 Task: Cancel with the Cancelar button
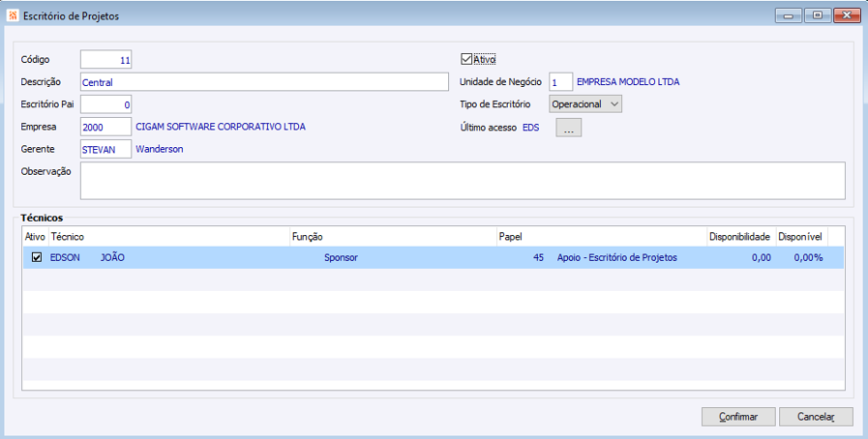point(816,417)
